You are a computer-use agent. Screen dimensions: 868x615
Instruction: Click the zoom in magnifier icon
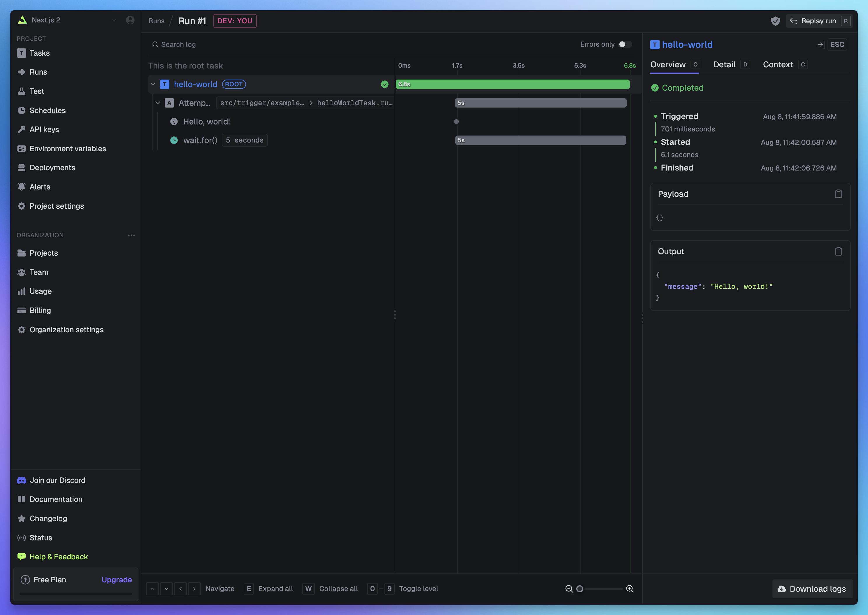(x=630, y=588)
